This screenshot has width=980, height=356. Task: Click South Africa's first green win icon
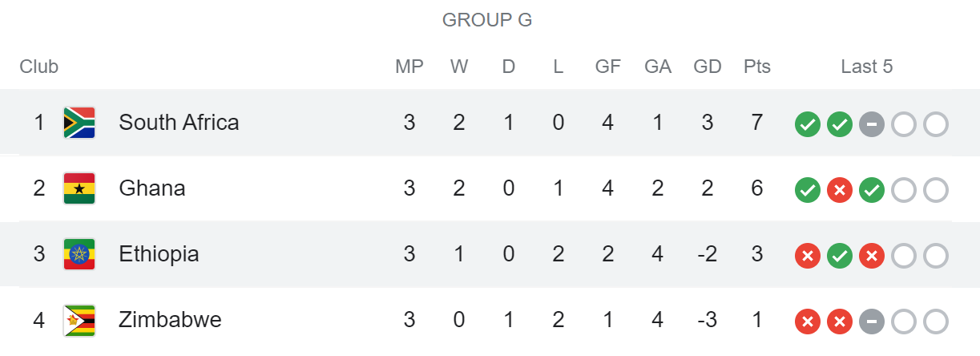[x=807, y=124]
